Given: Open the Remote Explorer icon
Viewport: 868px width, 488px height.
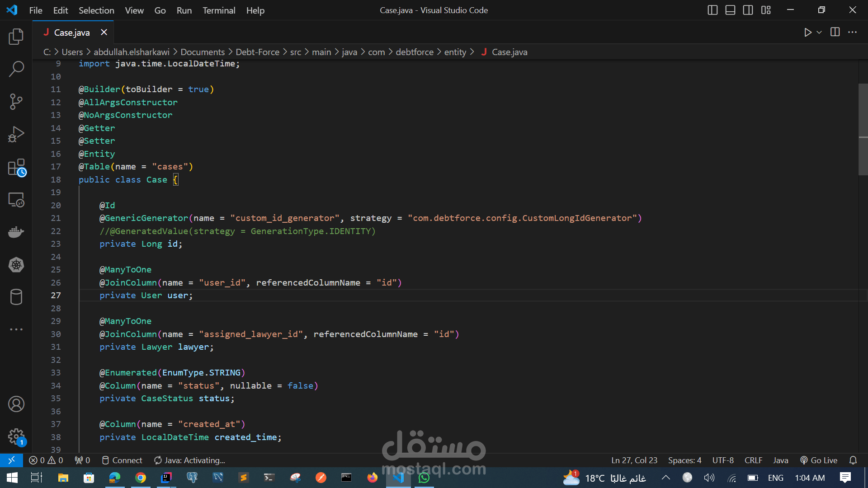Looking at the screenshot, I should 16,200.
